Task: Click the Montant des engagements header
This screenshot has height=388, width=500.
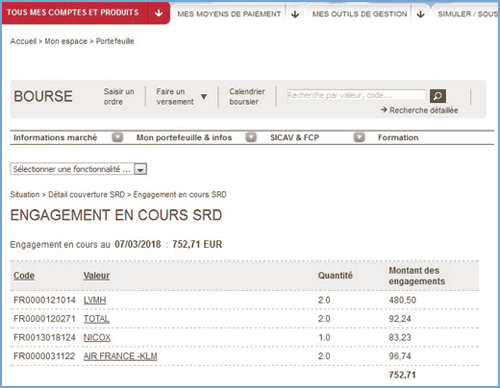Action: 417,276
